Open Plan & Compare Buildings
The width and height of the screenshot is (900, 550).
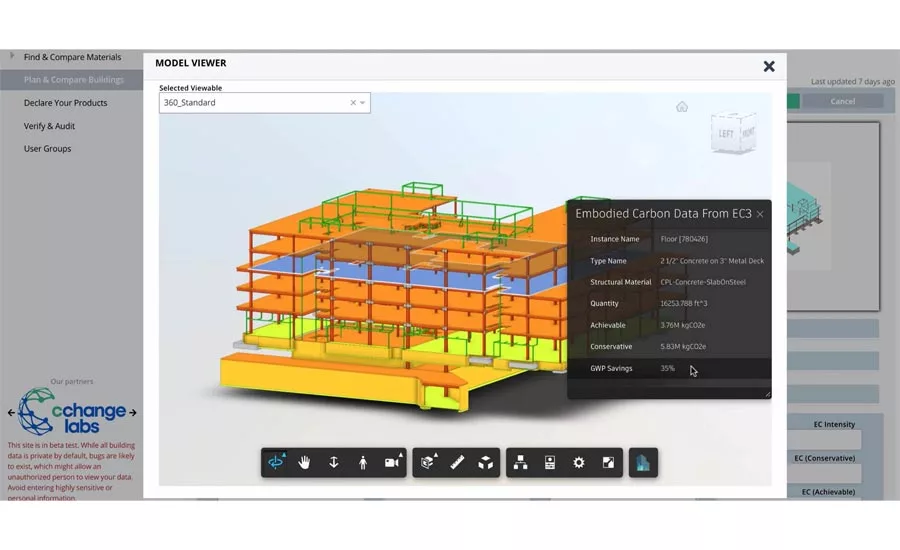[x=73, y=80]
